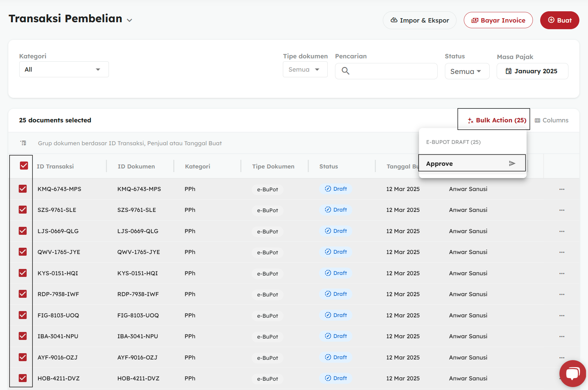Open the Tipe dokumen Semua dropdown
This screenshot has width=588, height=390.
click(x=305, y=70)
